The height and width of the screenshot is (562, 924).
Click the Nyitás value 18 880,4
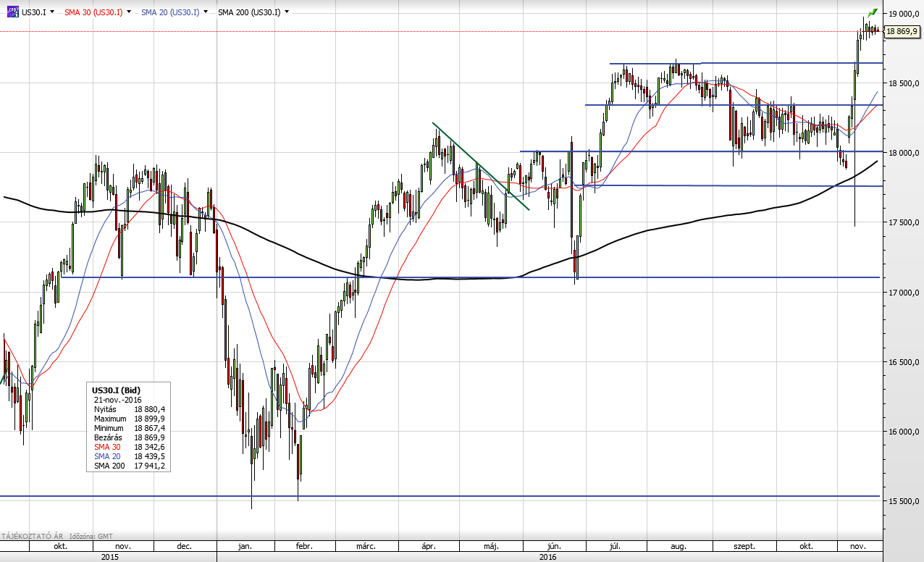click(149, 409)
